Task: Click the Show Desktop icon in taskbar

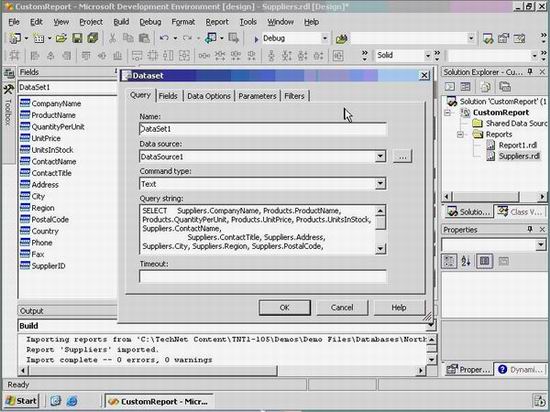Action: 55,401
